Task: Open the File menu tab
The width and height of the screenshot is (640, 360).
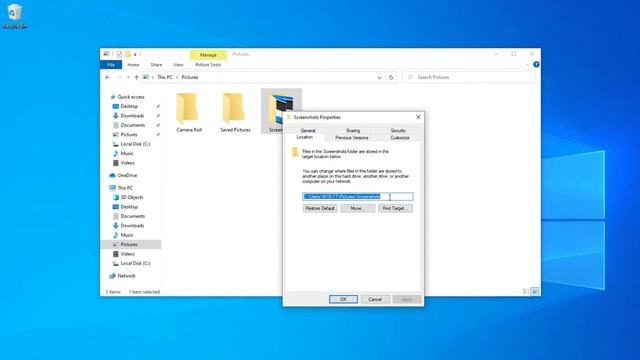Action: coord(111,64)
